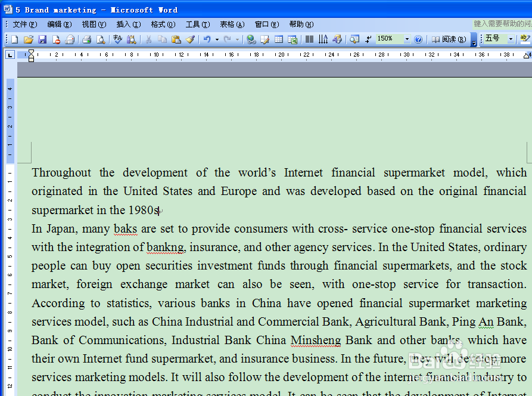Expand the Redo history dropdown arrow
This screenshot has height=396, width=532.
pyautogui.click(x=237, y=39)
